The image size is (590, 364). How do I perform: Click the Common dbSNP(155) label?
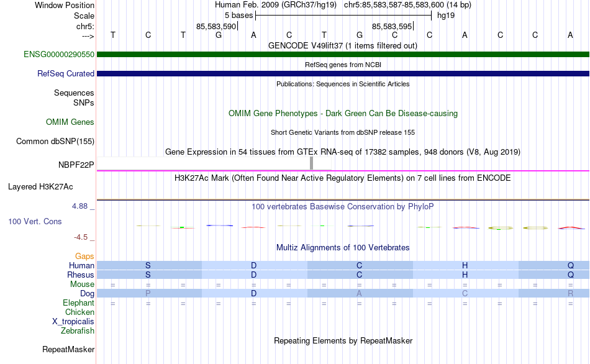tap(55, 141)
